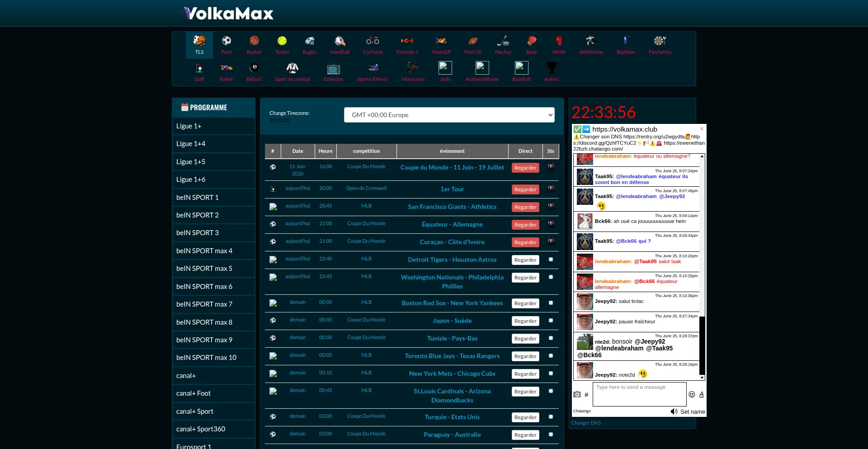This screenshot has width=868, height=449.
Task: Click the chat message input field
Action: pos(639,394)
